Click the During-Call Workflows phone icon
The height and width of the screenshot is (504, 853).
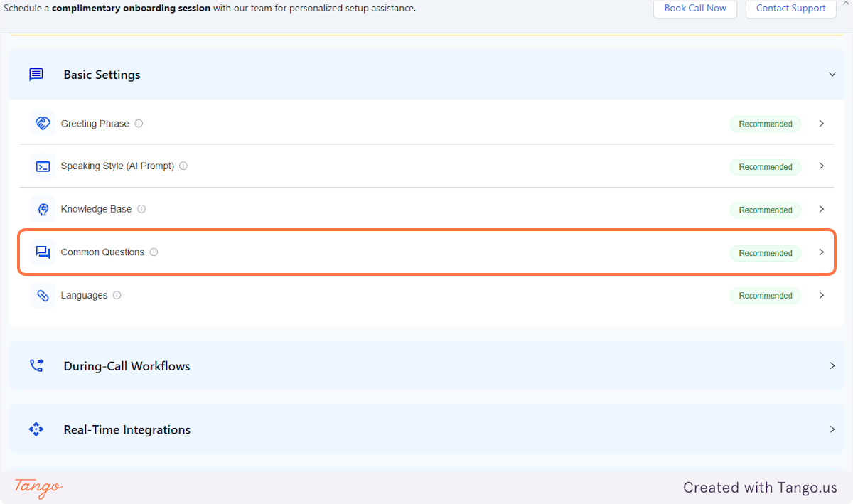(x=36, y=365)
